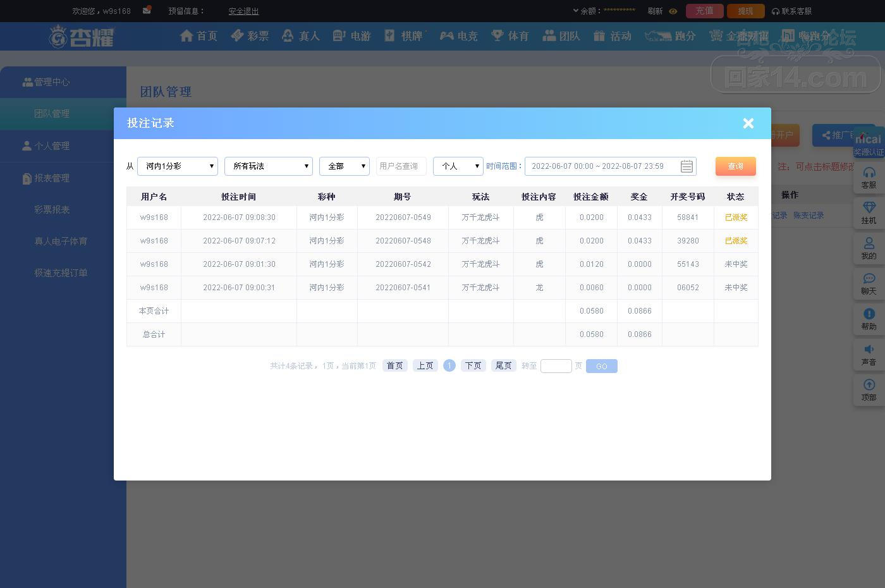Open the 体育 sports menu

click(x=510, y=36)
